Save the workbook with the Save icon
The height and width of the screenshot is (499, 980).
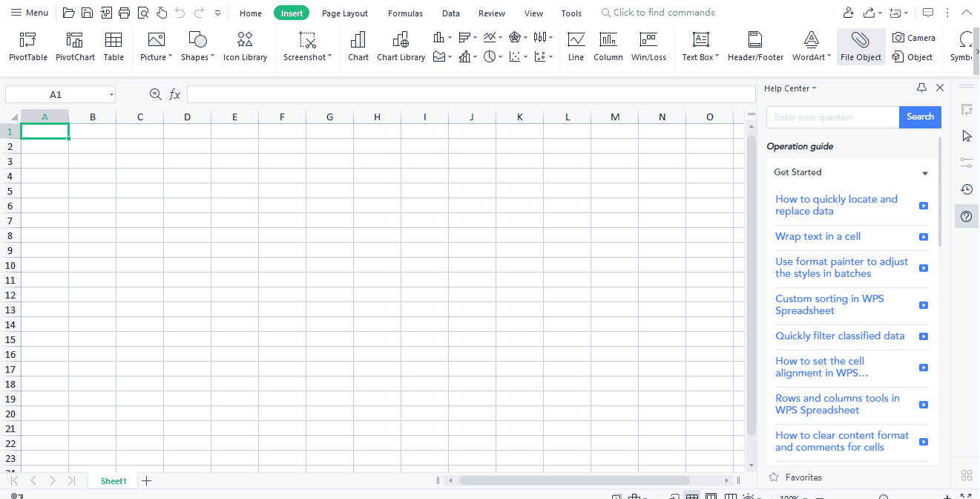(87, 13)
